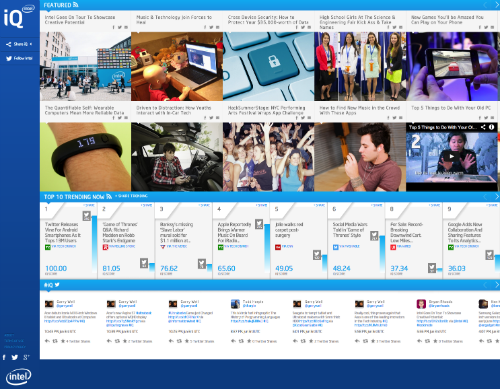Viewport: 500px width, 389px height.
Task: Open the 'Intel Goes On Tour' headline
Action: pyautogui.click(x=80, y=20)
